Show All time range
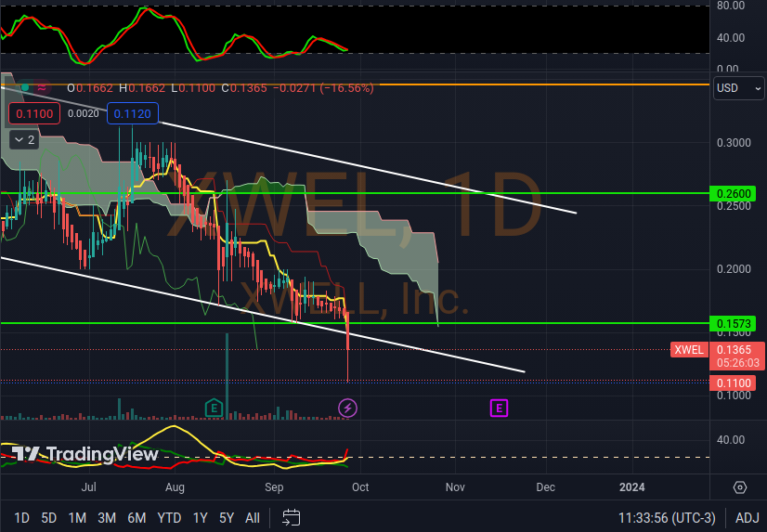The height and width of the screenshot is (532, 767). point(253,518)
